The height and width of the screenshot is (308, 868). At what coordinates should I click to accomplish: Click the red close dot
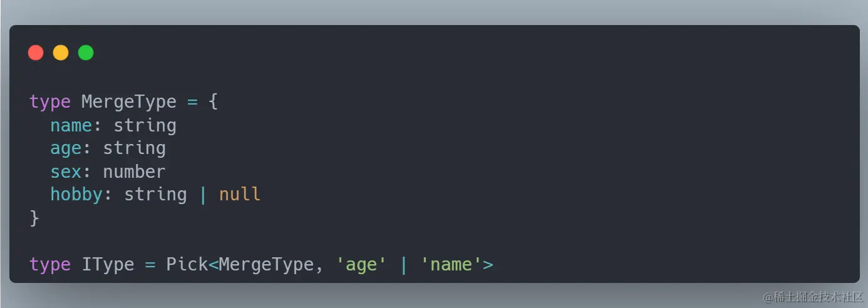tap(36, 53)
